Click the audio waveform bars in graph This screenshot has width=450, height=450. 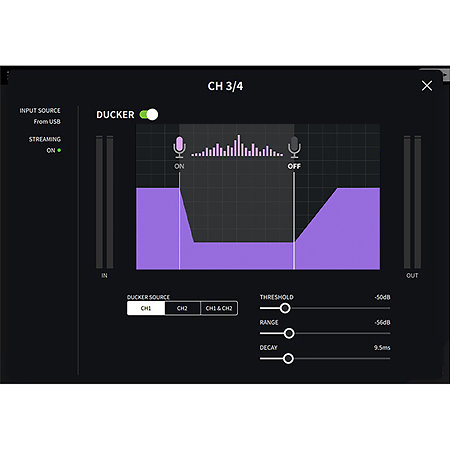click(x=237, y=146)
